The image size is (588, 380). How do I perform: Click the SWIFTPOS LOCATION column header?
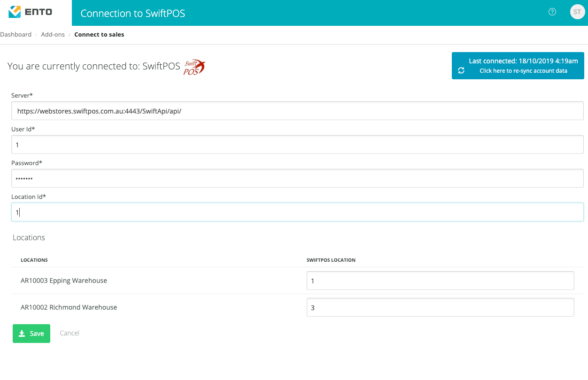pos(331,260)
